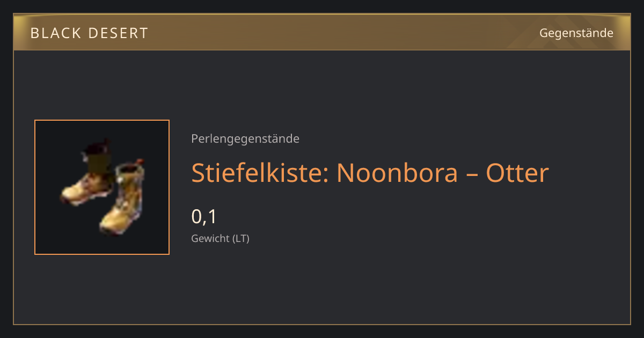Viewport: 644px width, 338px height.
Task: Click the red tab atop the right boot
Action: coord(141,160)
